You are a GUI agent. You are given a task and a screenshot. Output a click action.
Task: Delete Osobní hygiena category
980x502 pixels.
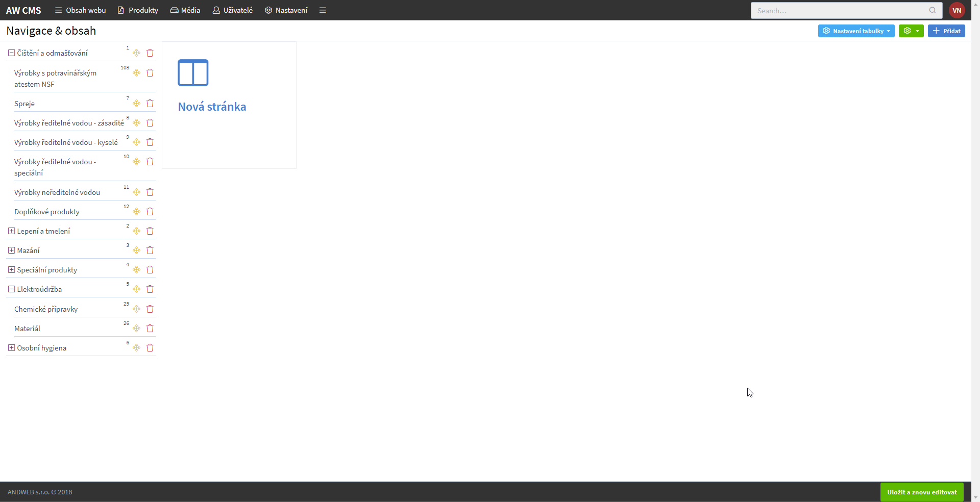click(150, 347)
